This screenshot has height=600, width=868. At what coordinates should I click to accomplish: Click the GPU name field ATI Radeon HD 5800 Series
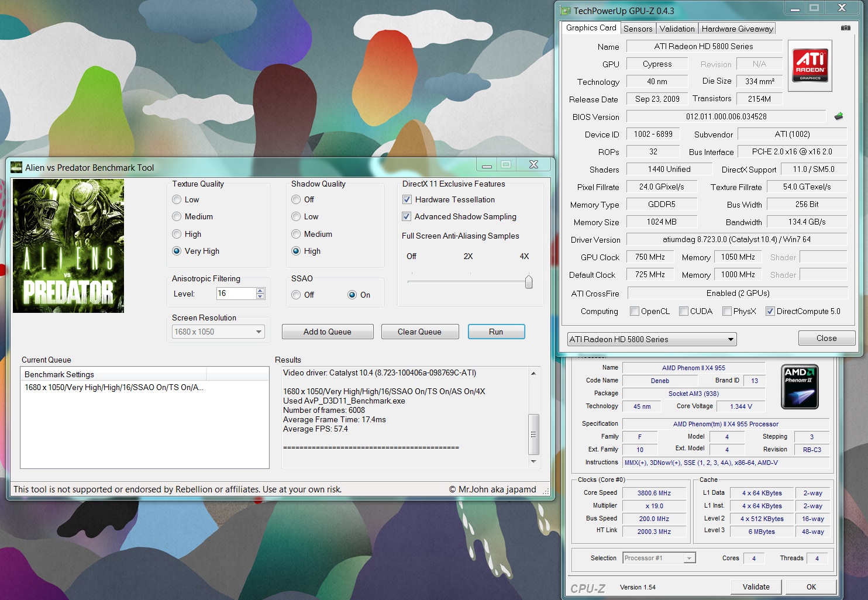click(x=704, y=46)
